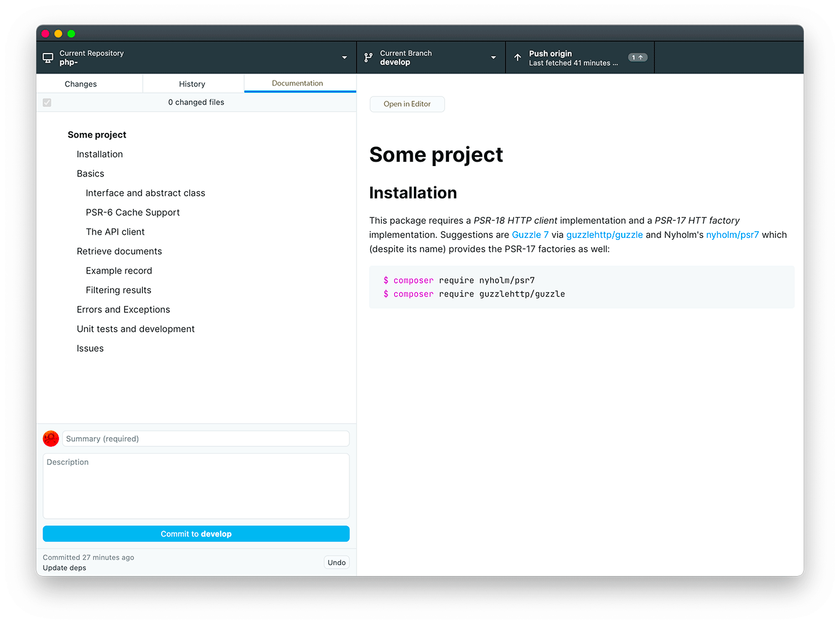Viewport: 840px width, 624px height.
Task: Go to Basics section in outline
Action: point(90,174)
